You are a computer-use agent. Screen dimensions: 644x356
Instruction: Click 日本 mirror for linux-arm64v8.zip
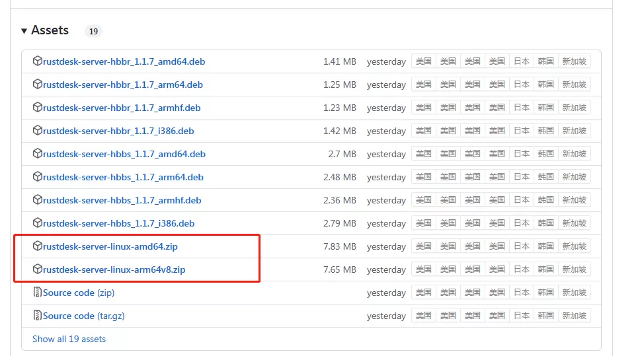522,269
